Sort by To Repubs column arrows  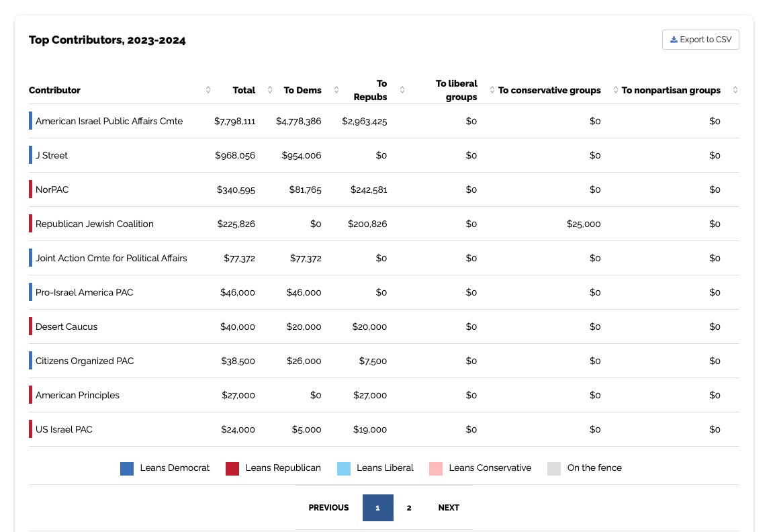tap(402, 90)
